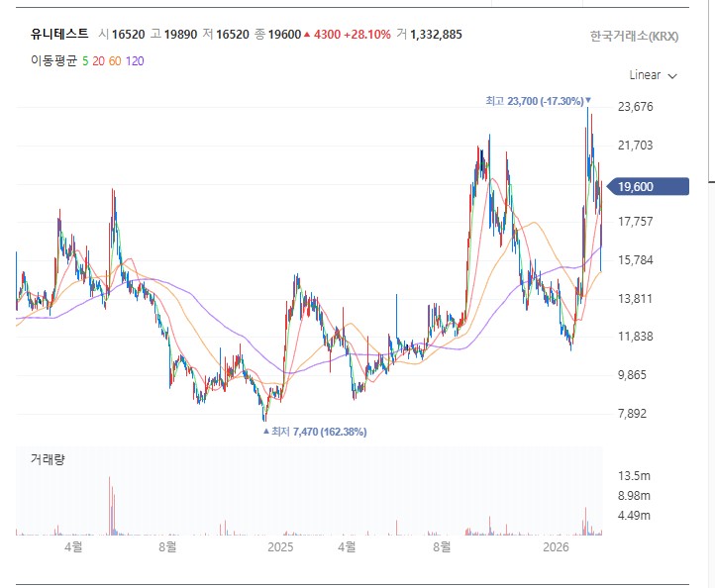Click the 최고 23,700 high marker
Image resolution: width=715 pixels, height=588 pixels.
[x=538, y=101]
